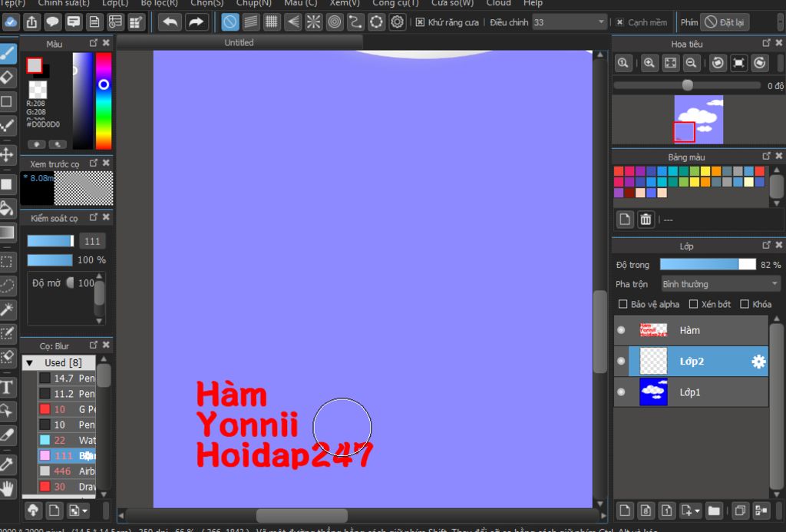This screenshot has width=786, height=532.
Task: Hide the Lớp2 layer
Action: tap(621, 361)
